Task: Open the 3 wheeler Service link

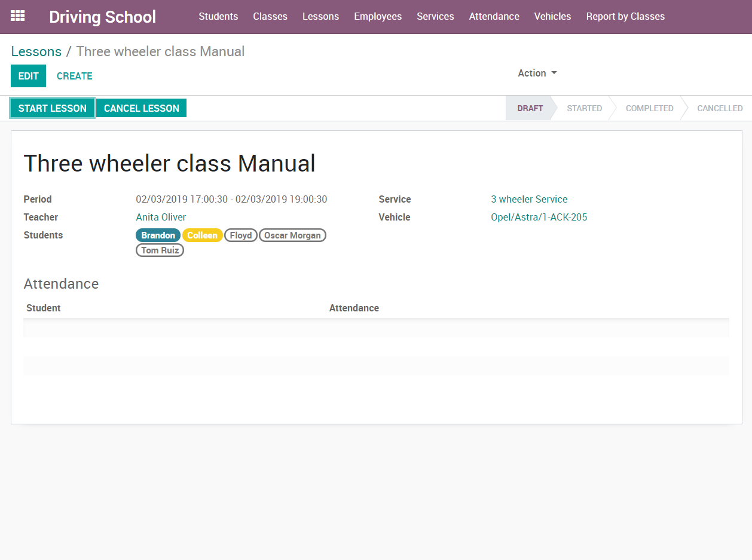Action: pyautogui.click(x=529, y=199)
